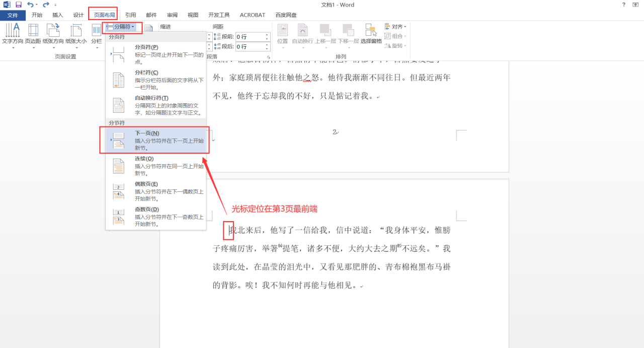The image size is (644, 348).
Task: Choose 连续 continuous section break
Action: [x=156, y=166]
